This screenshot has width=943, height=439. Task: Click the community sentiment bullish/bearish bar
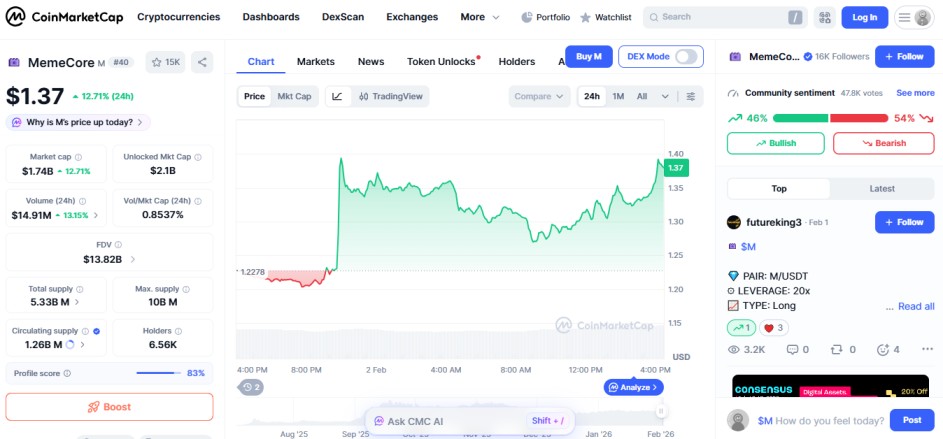click(831, 118)
